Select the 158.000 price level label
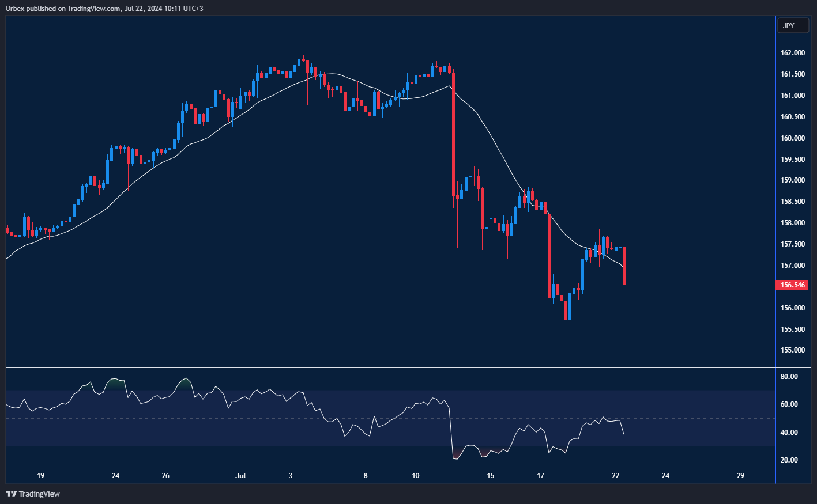The width and height of the screenshot is (817, 504). (793, 223)
